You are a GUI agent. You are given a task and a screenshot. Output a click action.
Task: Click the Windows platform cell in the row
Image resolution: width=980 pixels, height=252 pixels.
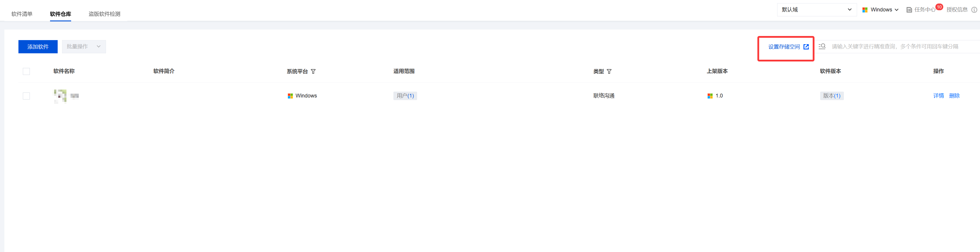pyautogui.click(x=302, y=96)
